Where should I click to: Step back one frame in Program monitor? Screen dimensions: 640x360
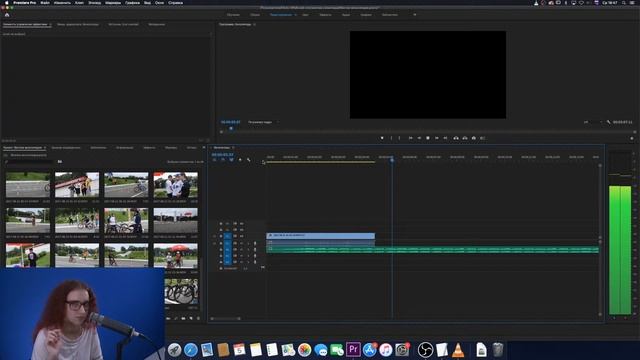pyautogui.click(x=419, y=138)
